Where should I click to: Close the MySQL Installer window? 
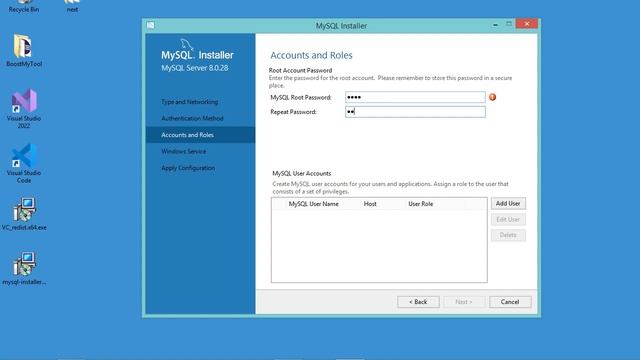tap(527, 24)
